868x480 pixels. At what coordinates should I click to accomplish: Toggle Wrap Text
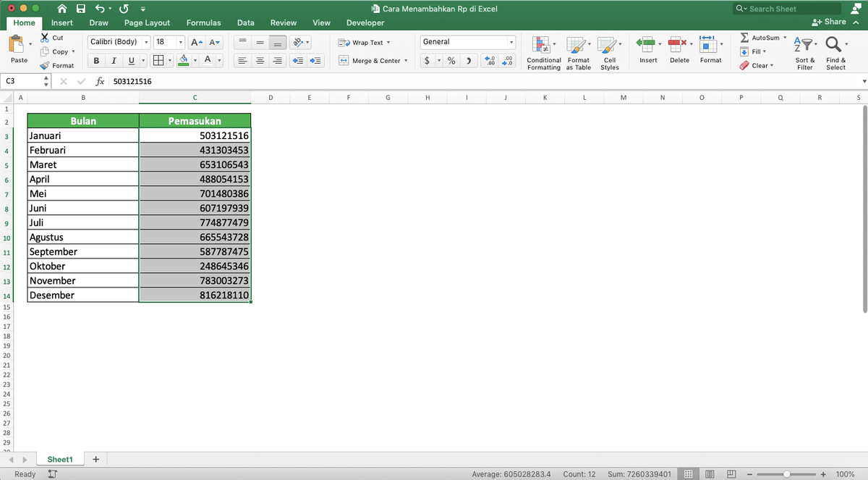[365, 42]
